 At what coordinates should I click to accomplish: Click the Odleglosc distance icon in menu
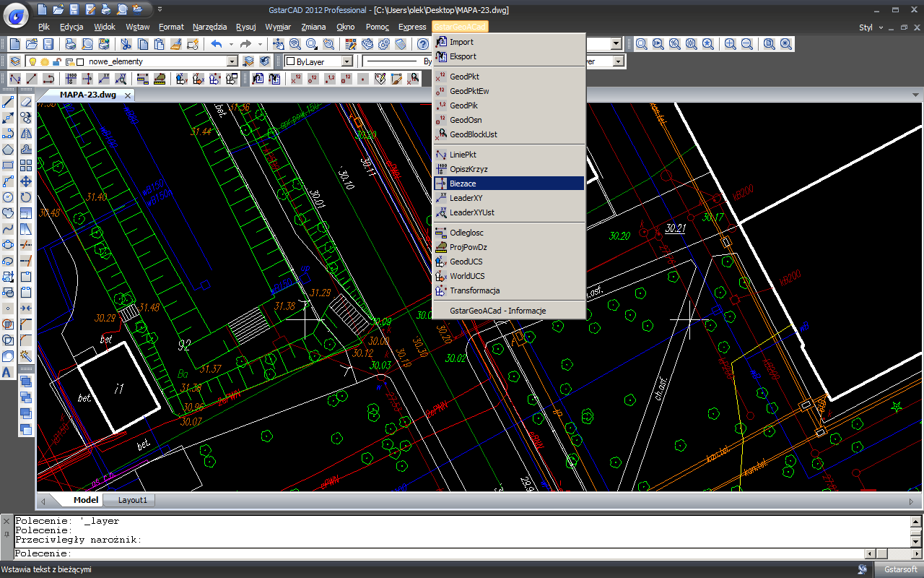[x=442, y=233]
